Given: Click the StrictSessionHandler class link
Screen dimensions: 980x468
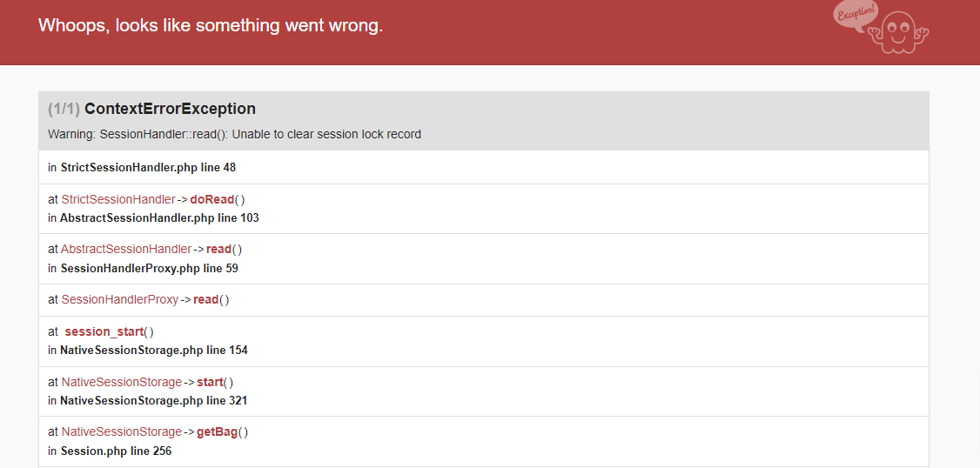Looking at the screenshot, I should [118, 199].
